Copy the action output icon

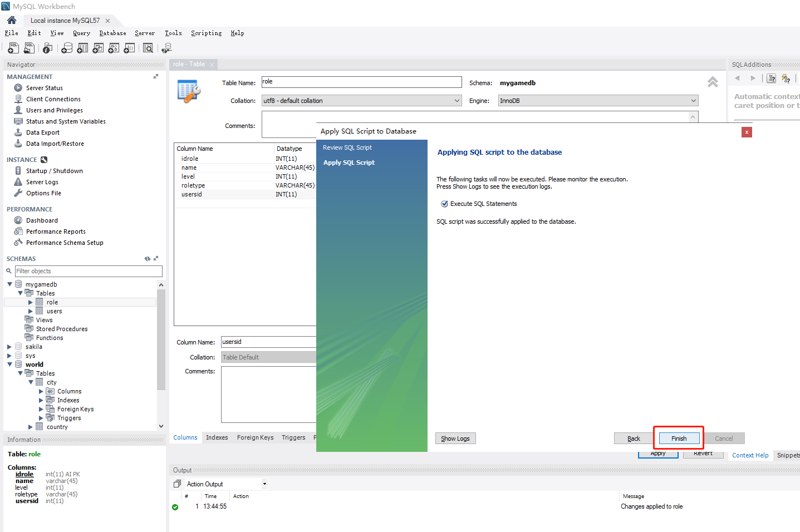point(177,484)
